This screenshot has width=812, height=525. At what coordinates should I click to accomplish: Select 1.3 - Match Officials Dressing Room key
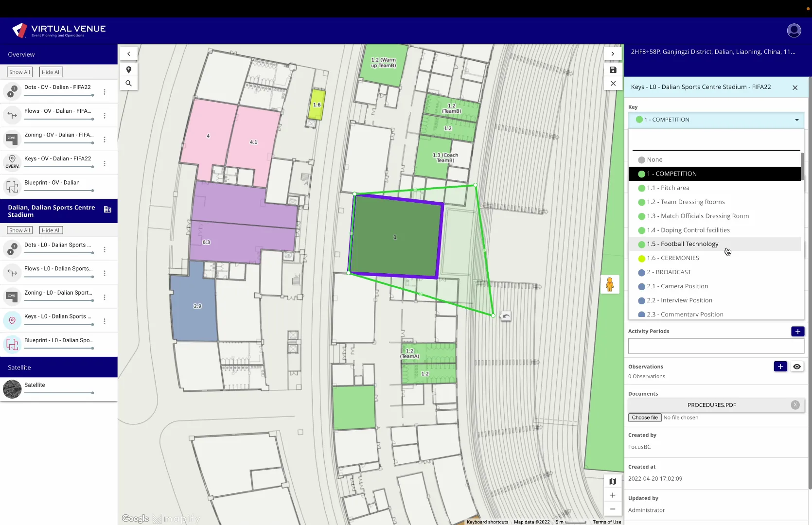pyautogui.click(x=715, y=216)
